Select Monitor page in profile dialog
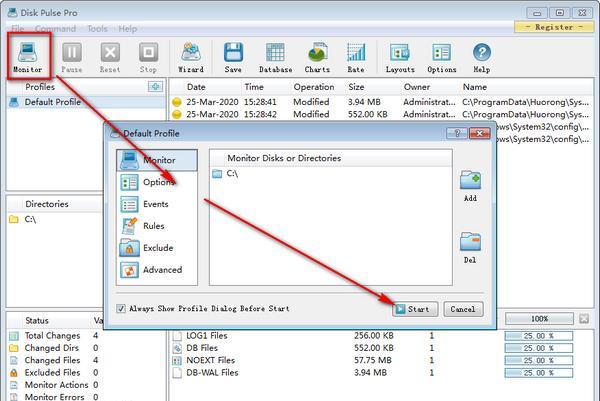Viewport: 600px width, 401px height. tap(157, 160)
